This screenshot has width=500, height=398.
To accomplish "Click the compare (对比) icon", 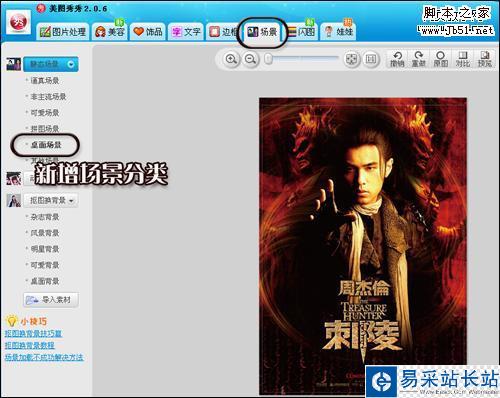I will pyautogui.click(x=463, y=59).
